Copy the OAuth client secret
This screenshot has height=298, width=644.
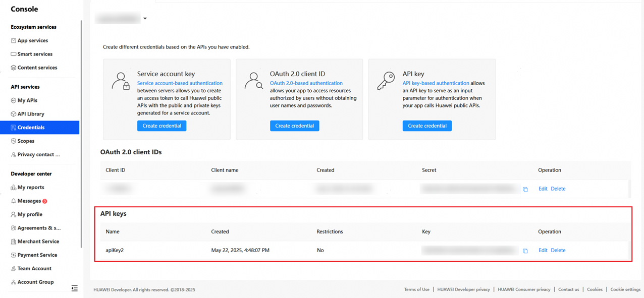click(525, 190)
